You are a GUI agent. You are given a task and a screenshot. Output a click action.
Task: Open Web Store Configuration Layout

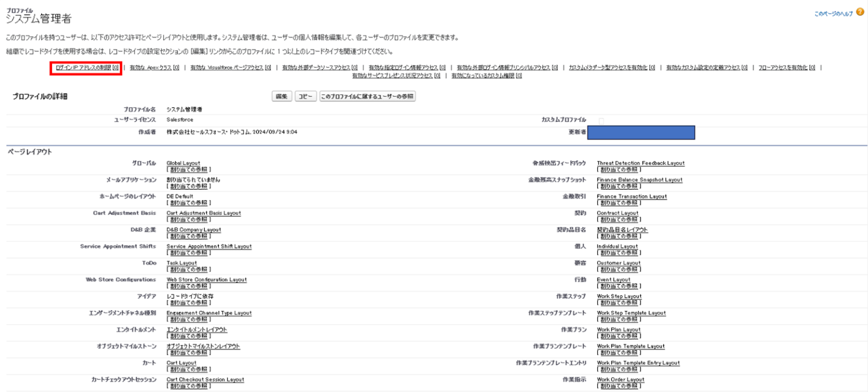click(206, 279)
